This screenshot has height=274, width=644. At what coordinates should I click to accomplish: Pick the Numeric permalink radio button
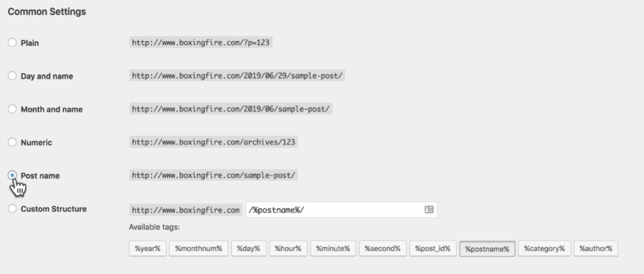(x=13, y=142)
